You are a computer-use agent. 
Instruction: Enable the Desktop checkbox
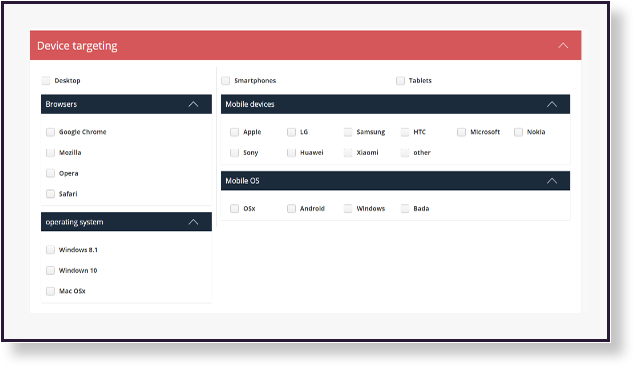pyautogui.click(x=46, y=80)
